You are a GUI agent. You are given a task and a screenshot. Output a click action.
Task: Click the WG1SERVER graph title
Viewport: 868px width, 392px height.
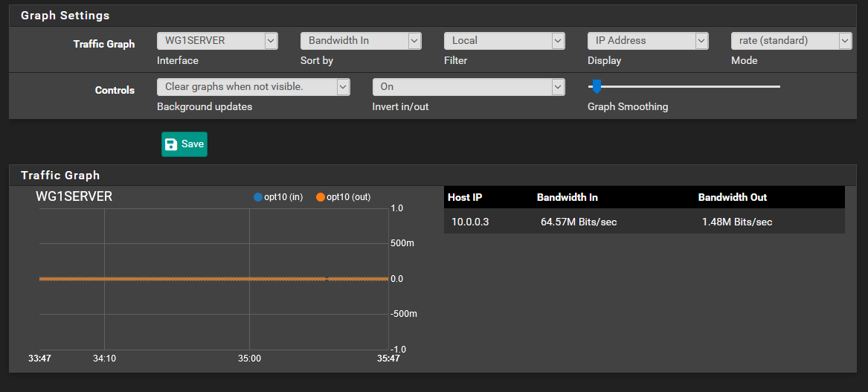[x=74, y=197]
